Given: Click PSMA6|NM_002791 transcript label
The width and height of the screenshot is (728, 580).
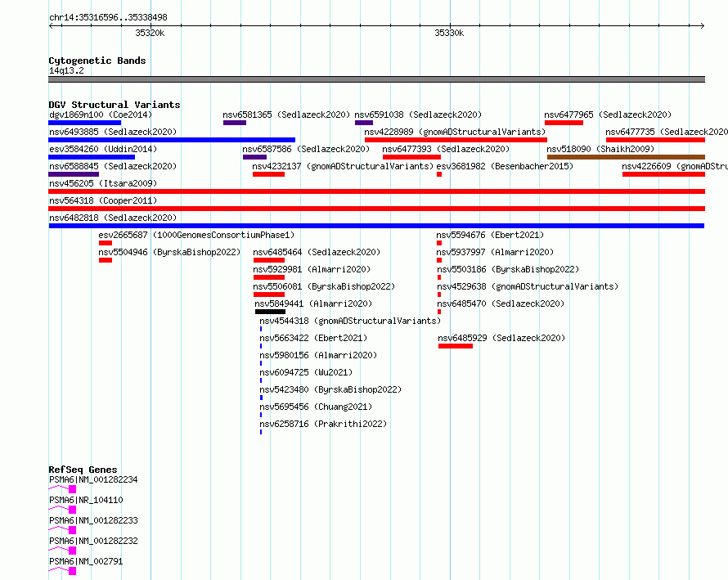Looking at the screenshot, I should [86, 561].
